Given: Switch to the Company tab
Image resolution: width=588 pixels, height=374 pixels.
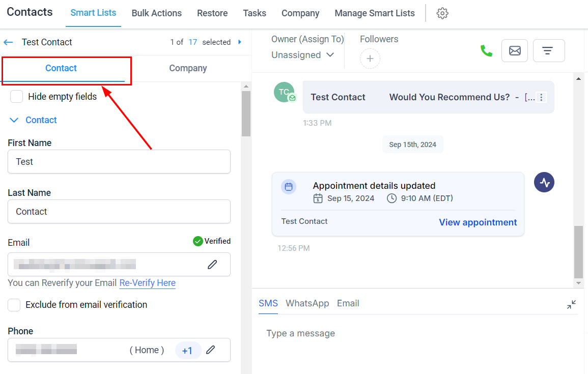Looking at the screenshot, I should [x=188, y=68].
